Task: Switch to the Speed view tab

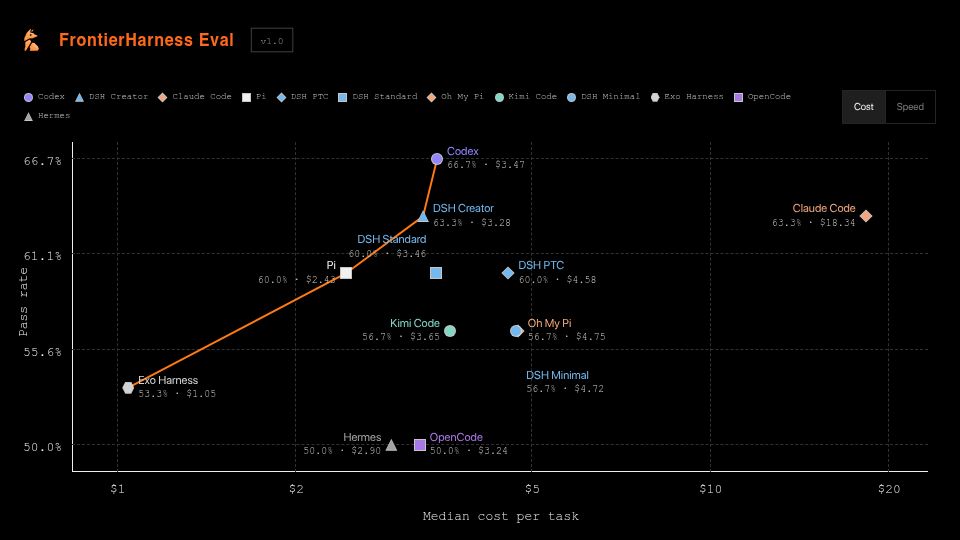Action: click(910, 107)
